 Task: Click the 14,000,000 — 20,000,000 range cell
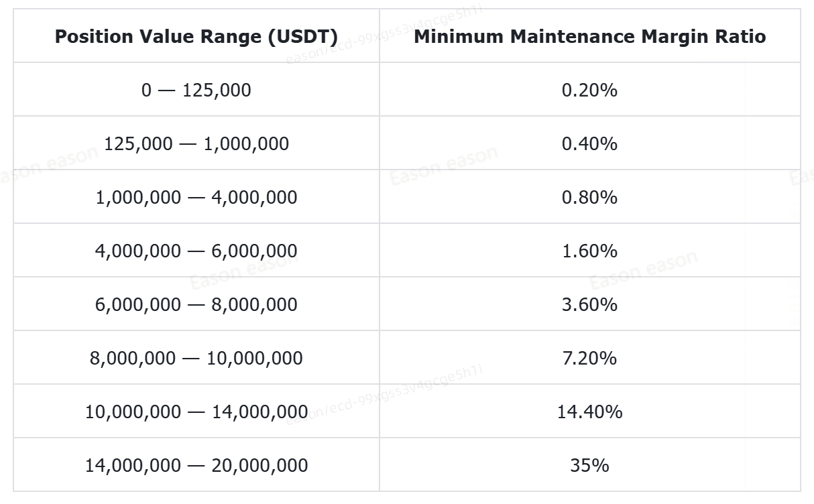196,465
